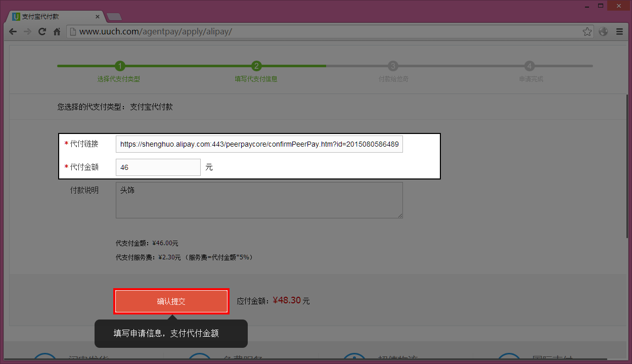Click the 应付金额 ¥48.30 total
Screen dimensions: 632x364
(x=274, y=301)
